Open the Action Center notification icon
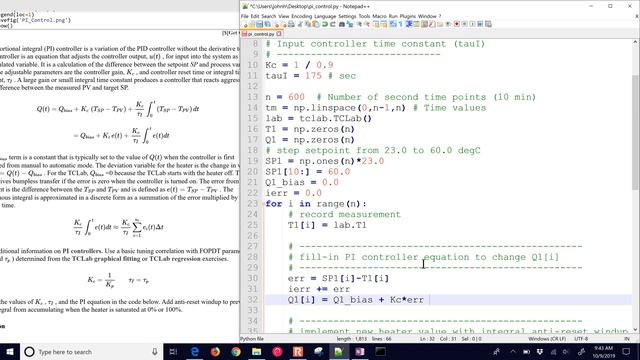 click(626, 351)
